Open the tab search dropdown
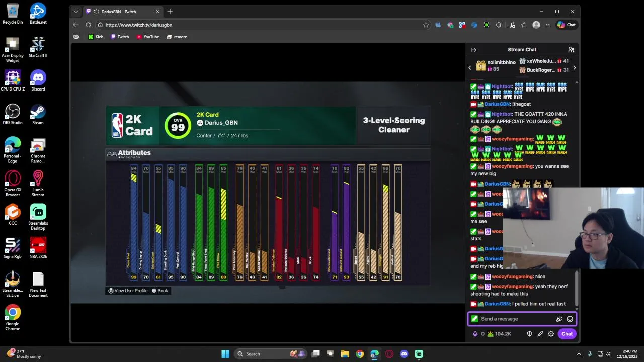Image resolution: width=644 pixels, height=362 pixels. (x=76, y=11)
